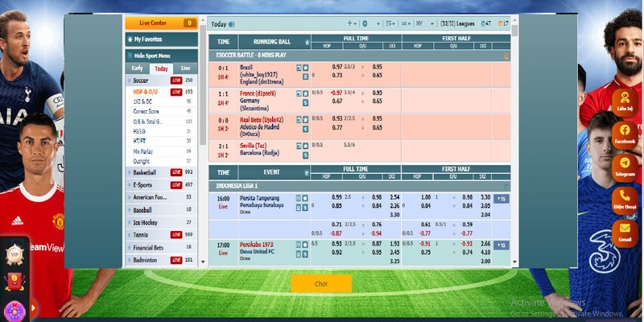Click the Điện thoại phone icon
The height and width of the screenshot is (322, 644).
tap(625, 200)
